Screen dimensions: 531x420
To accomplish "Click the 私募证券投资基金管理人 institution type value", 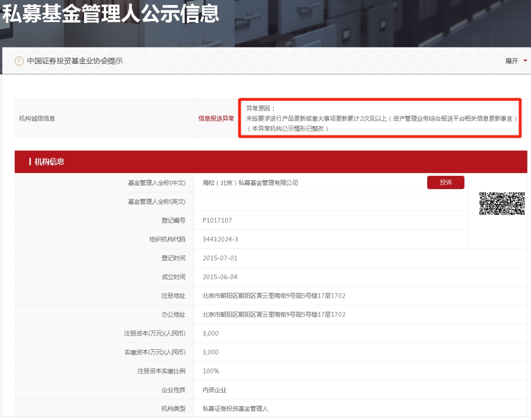I will [235, 408].
